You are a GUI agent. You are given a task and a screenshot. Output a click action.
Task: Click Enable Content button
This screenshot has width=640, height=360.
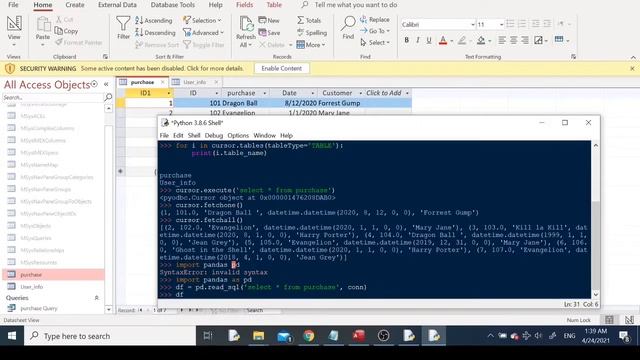(x=281, y=68)
